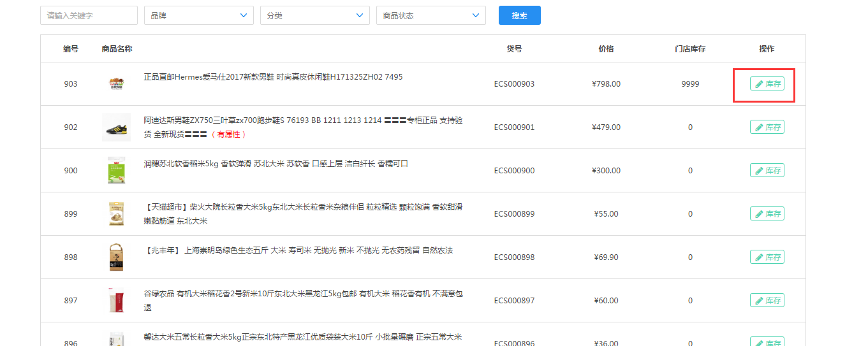Click price ¥479.00
This screenshot has height=346, width=868.
606,127
